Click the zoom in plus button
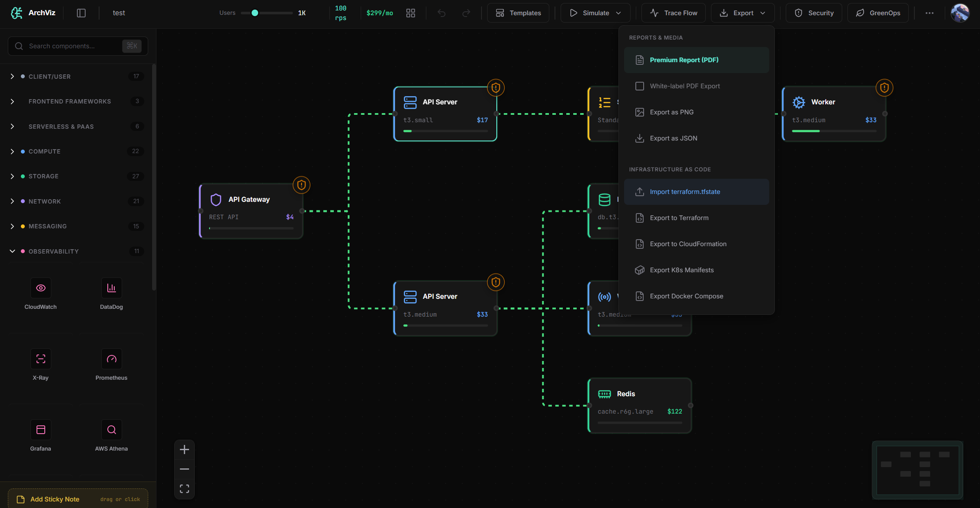The image size is (980, 508). [x=184, y=449]
